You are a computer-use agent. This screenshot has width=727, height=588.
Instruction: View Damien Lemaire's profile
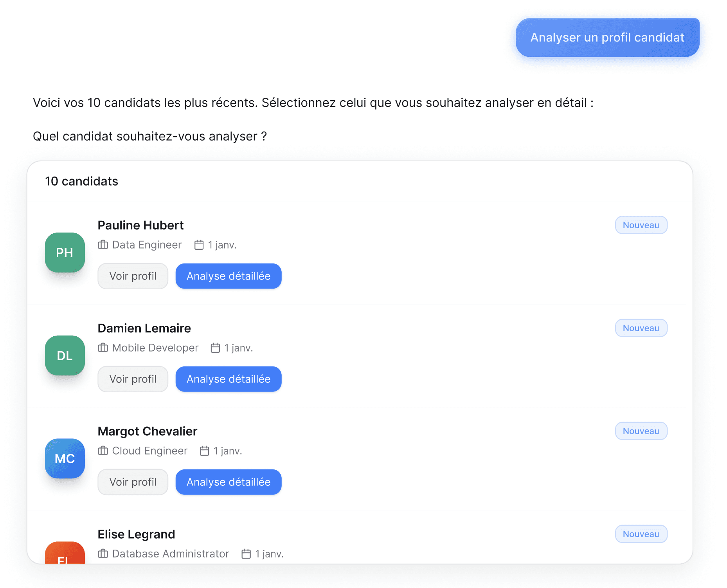tap(133, 379)
